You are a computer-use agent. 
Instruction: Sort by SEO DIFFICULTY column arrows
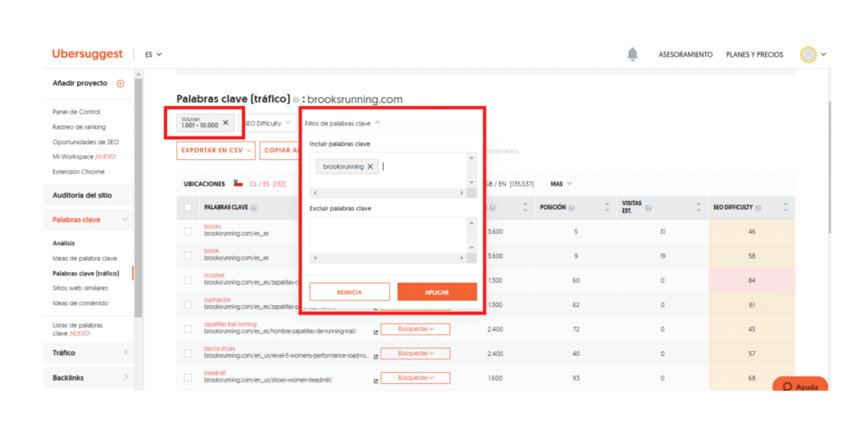coord(785,208)
